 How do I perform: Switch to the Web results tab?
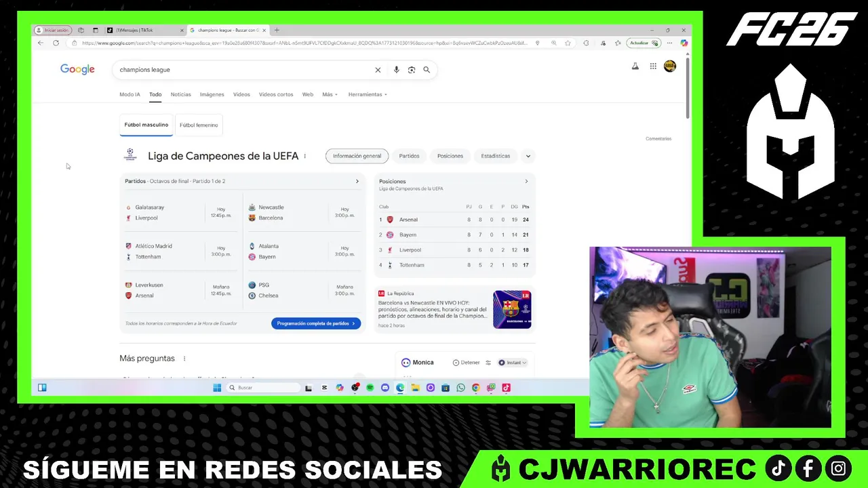308,94
